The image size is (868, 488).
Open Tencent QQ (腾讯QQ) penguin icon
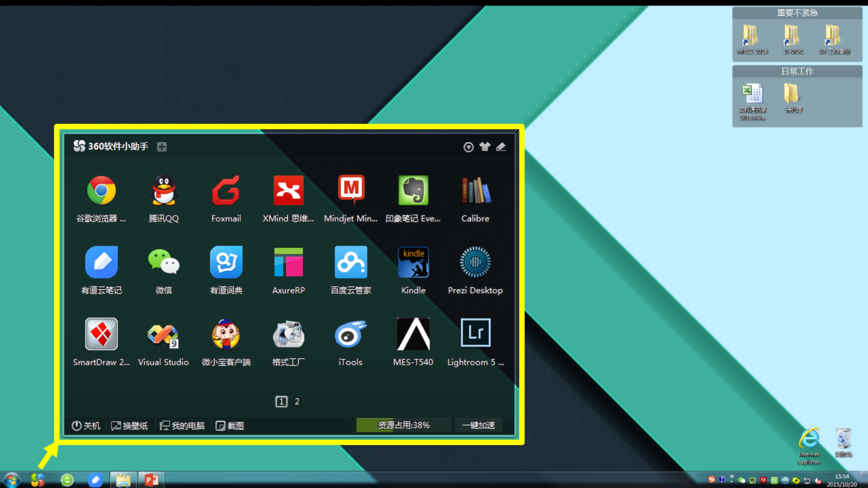point(164,190)
